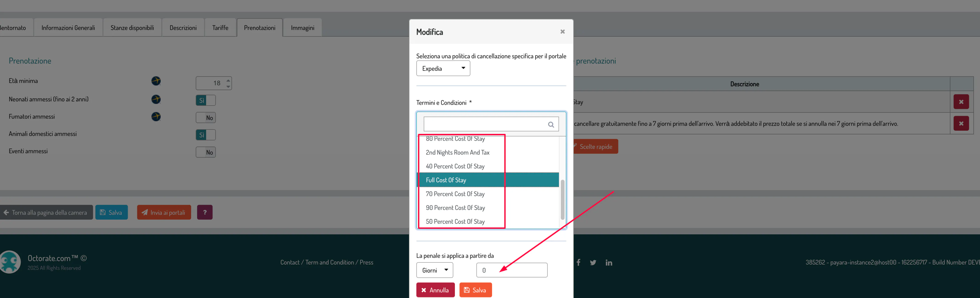Toggle Fumatori ammessi switch
Image resolution: width=980 pixels, height=298 pixels.
(x=206, y=118)
